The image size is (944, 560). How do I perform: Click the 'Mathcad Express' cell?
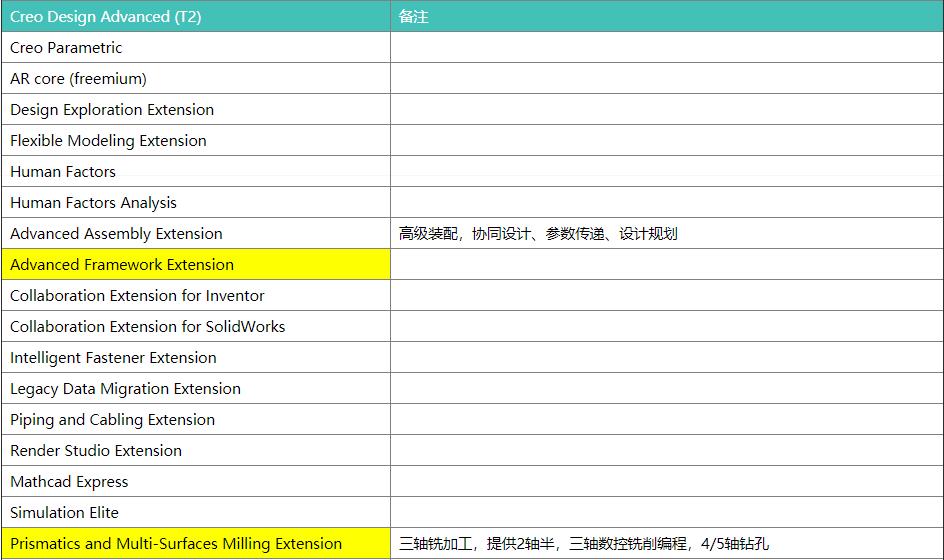pyautogui.click(x=196, y=482)
